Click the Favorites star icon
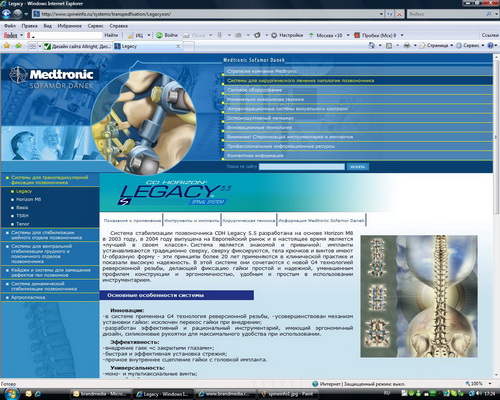Image resolution: width=500 pixels, height=400 pixels. point(7,46)
